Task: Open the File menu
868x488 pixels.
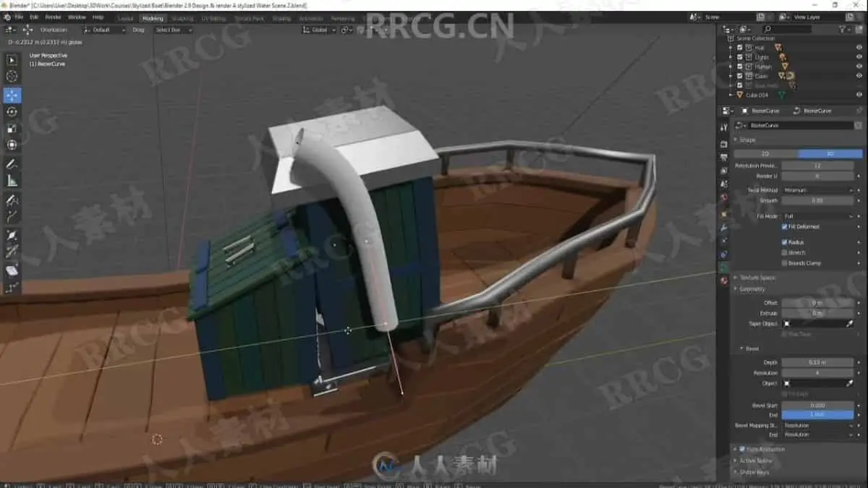Action: [x=18, y=17]
